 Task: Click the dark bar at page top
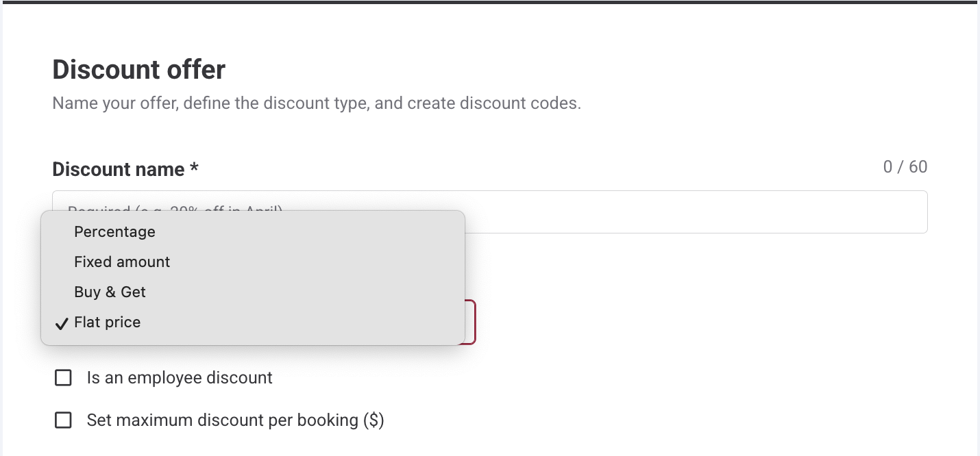(x=490, y=2)
